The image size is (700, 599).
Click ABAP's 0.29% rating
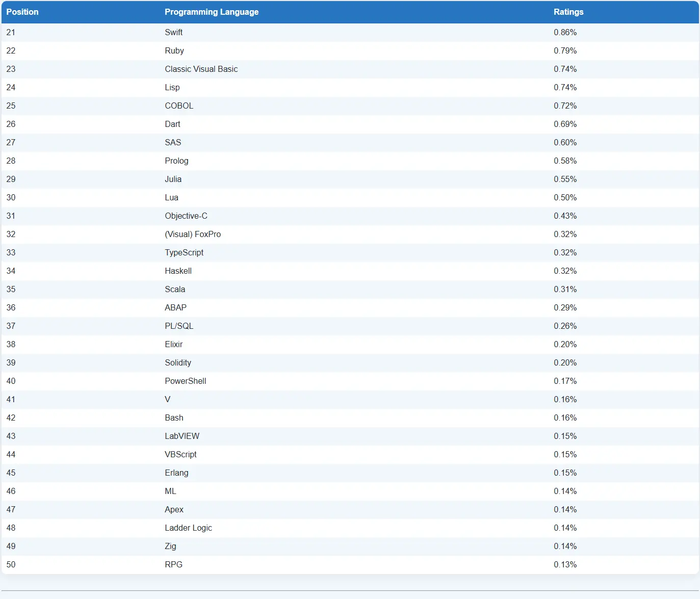point(565,307)
